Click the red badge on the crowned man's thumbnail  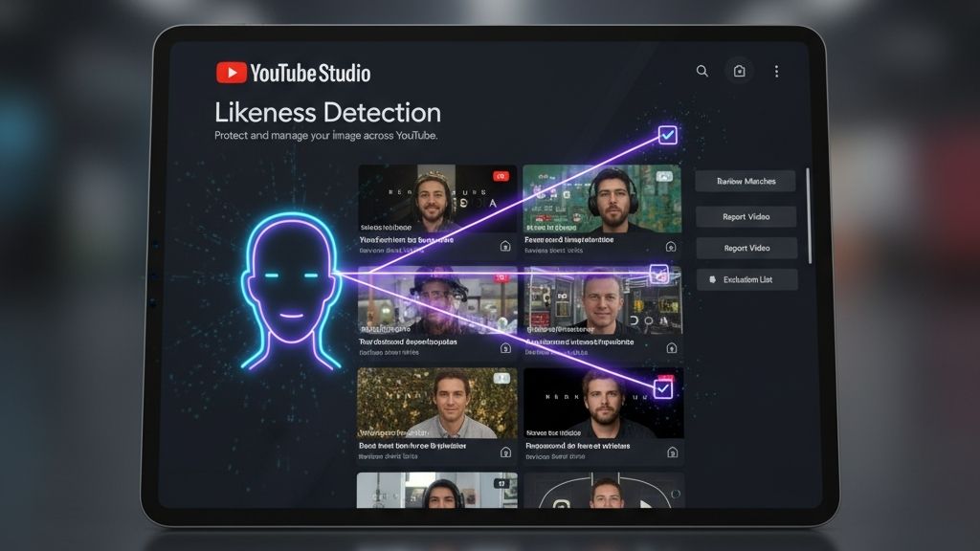click(x=500, y=176)
